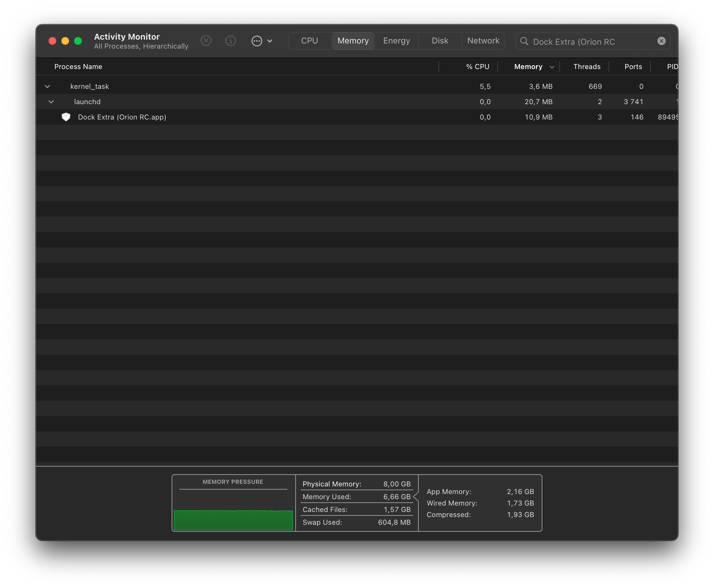Click the ellipsis more-actions toolbar icon
The width and height of the screenshot is (714, 588).
pyautogui.click(x=257, y=41)
